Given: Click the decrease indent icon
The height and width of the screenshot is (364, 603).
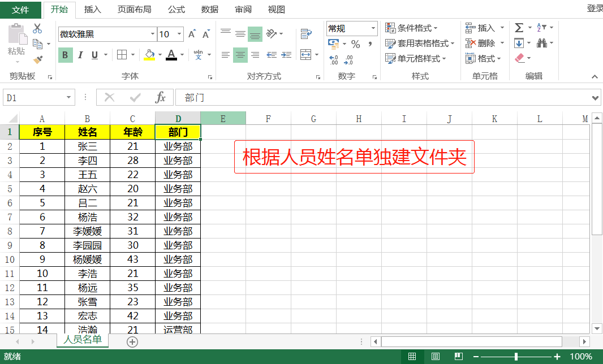Looking at the screenshot, I should tap(272, 55).
